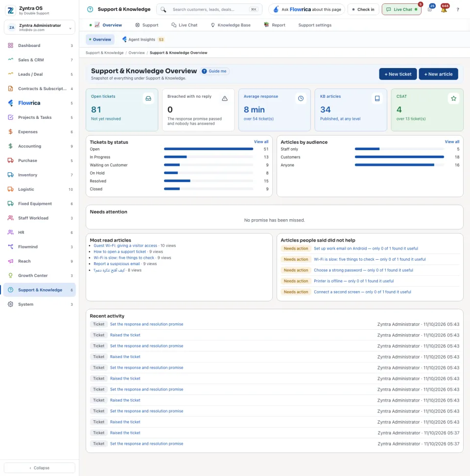Click the tasks icon with the 25 badge
Screen dimensions: 470x476
(430, 9)
